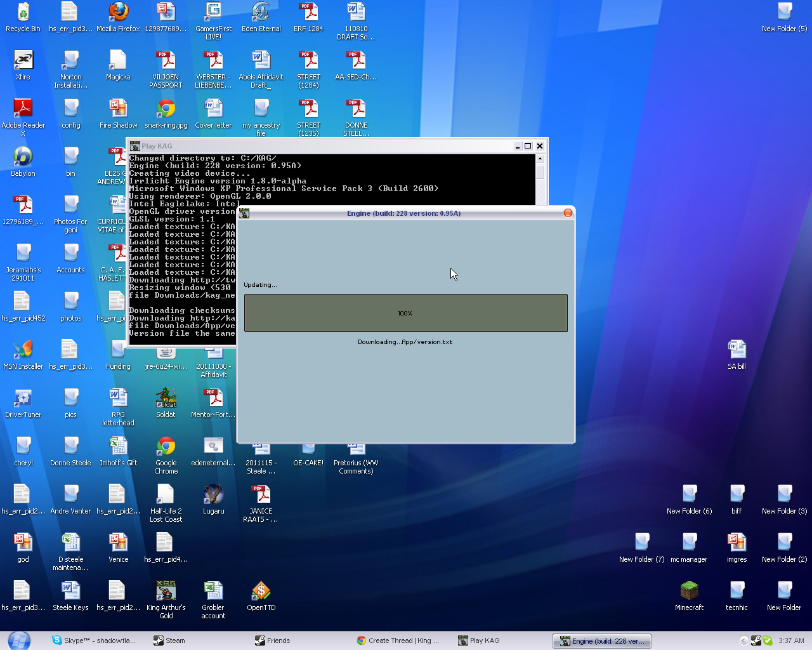Open the edeneternal image file icon
The height and width of the screenshot is (650, 812).
pyautogui.click(x=213, y=452)
